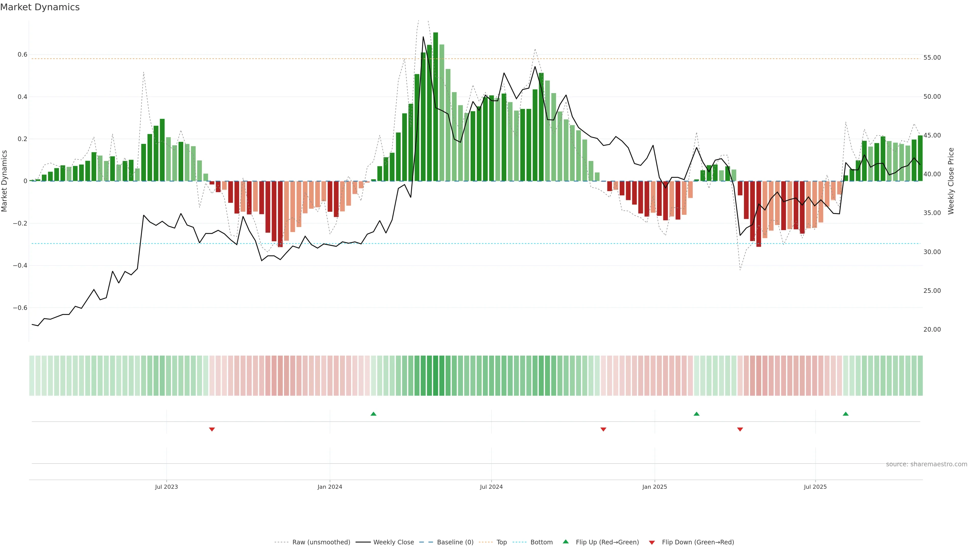The width and height of the screenshot is (980, 551).
Task: Click the Flip Down marker after Jul 2023
Action: (212, 429)
